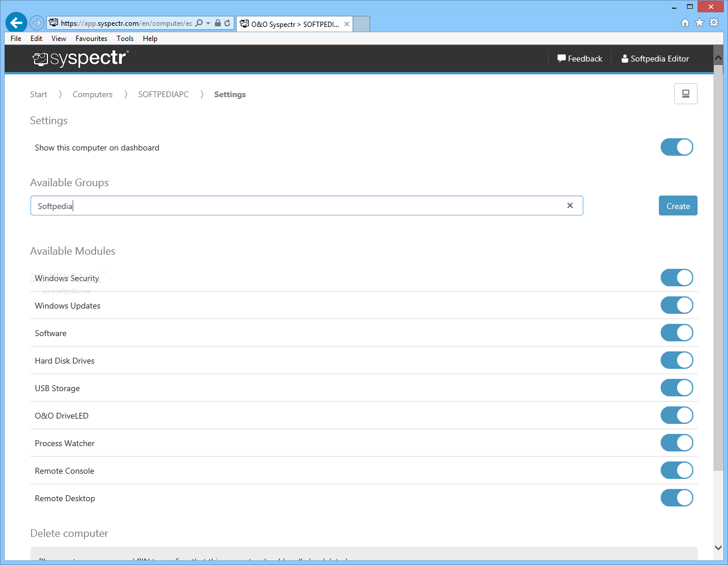Open the Feedback link in header
The width and height of the screenshot is (728, 565).
[580, 59]
